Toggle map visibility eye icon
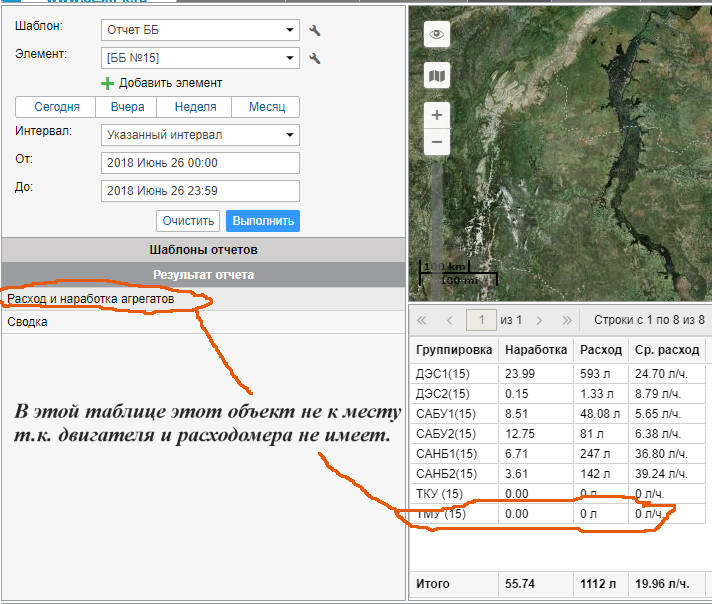 (x=437, y=35)
